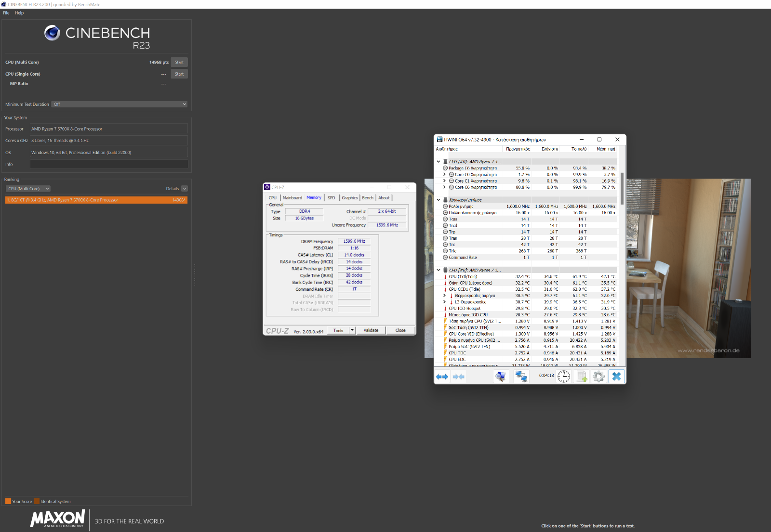Viewport: 771px width, 532px height.
Task: Click the lightning icon beside CPU TDC
Action: click(x=445, y=353)
